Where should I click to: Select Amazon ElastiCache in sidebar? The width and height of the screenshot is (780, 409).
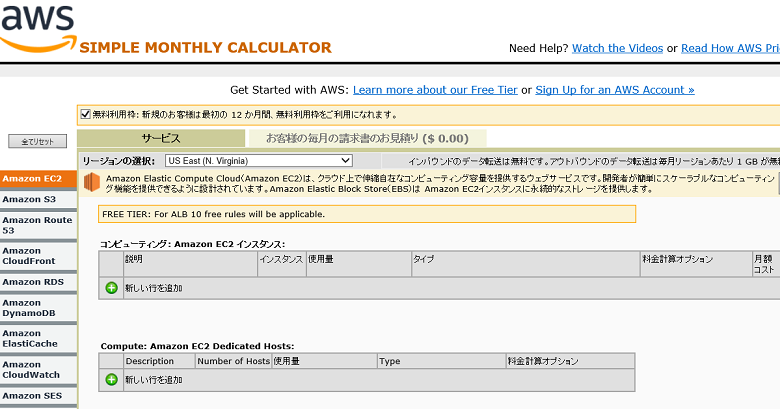coord(38,339)
